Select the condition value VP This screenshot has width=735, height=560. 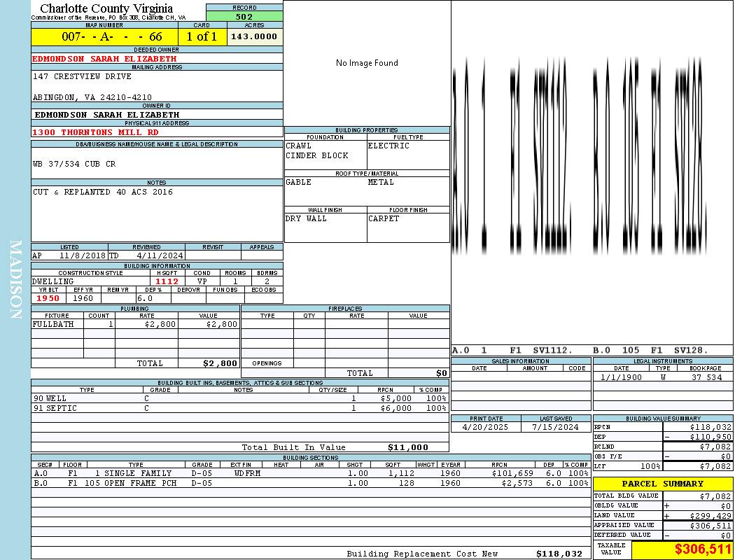pyautogui.click(x=202, y=281)
